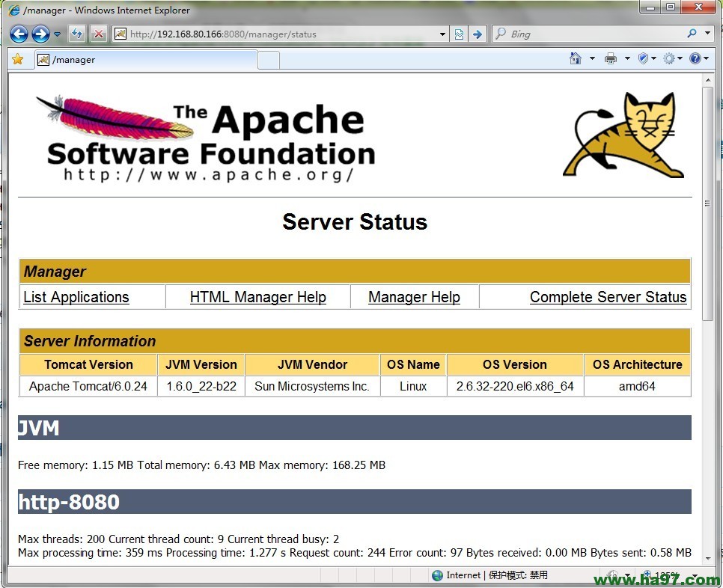
Task: Stop loading the page
Action: 100,33
